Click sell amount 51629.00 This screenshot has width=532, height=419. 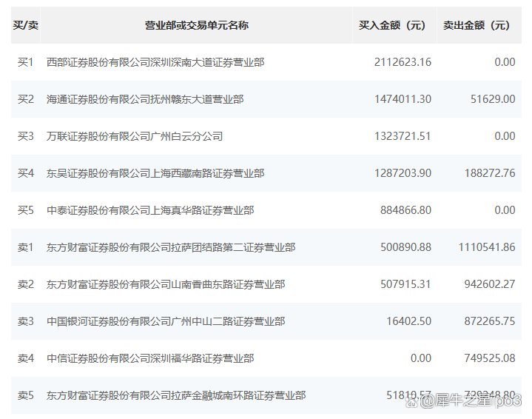pos(493,99)
